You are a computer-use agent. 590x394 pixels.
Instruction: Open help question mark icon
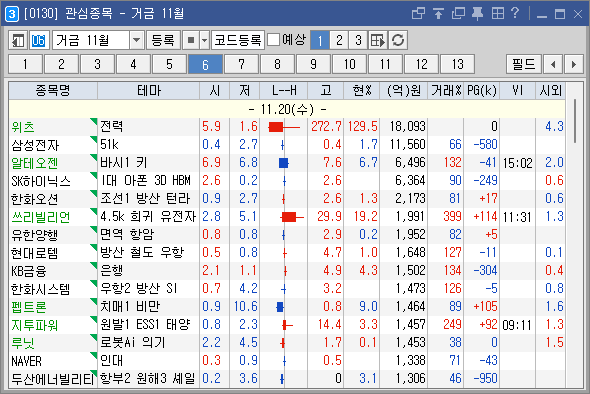click(x=515, y=14)
